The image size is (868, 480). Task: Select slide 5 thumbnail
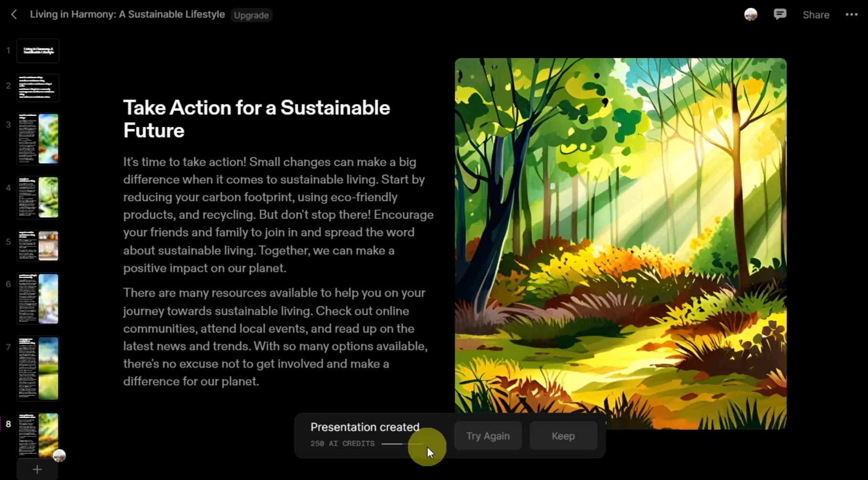pos(38,246)
